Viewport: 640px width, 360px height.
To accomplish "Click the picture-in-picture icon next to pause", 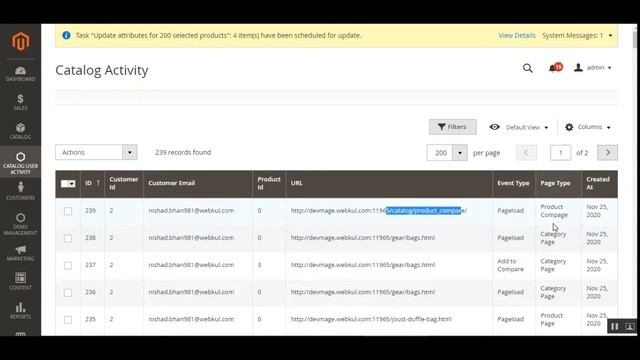I will point(630,327).
